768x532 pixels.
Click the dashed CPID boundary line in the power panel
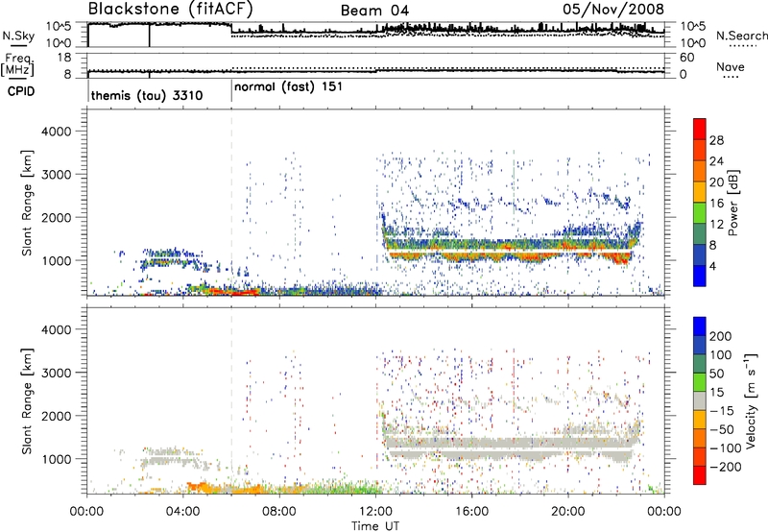point(231,203)
